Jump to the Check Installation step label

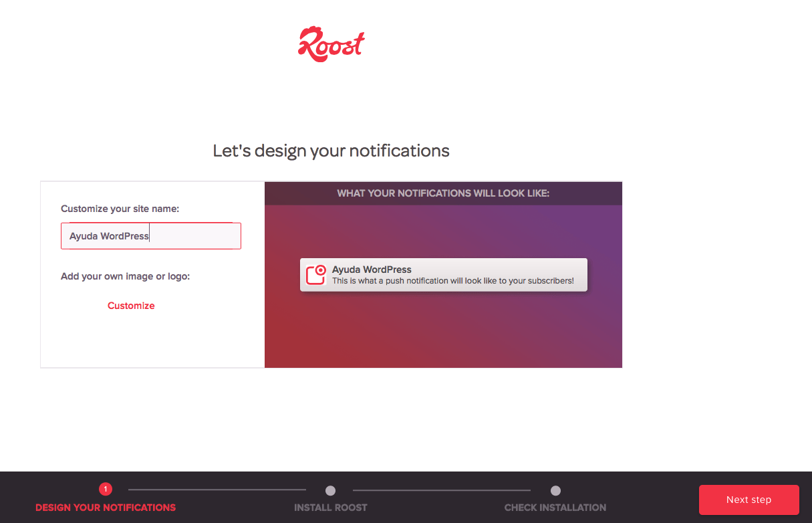click(555, 508)
